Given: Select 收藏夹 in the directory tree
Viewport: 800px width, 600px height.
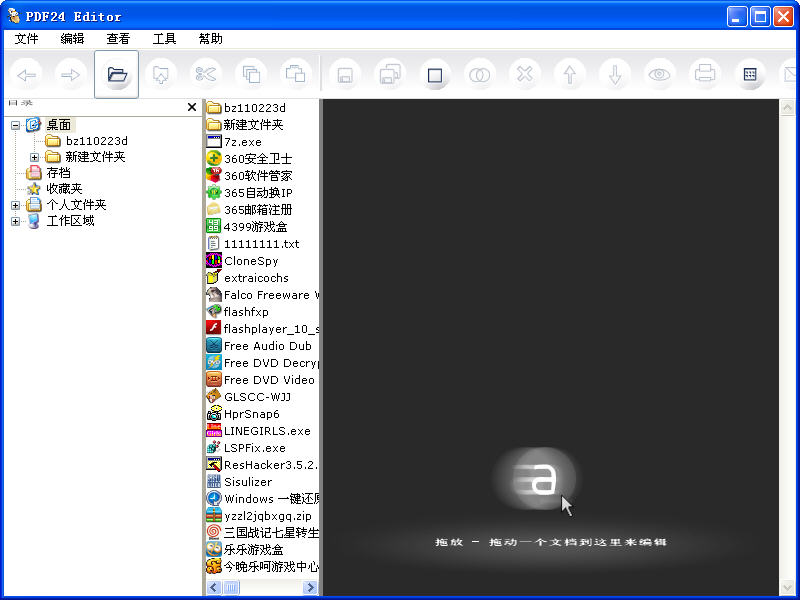Looking at the screenshot, I should click(64, 189).
